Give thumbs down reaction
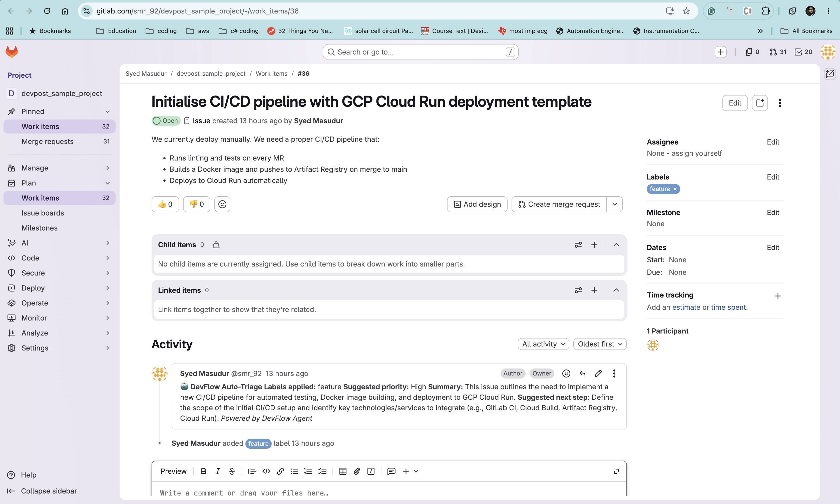The height and width of the screenshot is (504, 840). coord(196,204)
